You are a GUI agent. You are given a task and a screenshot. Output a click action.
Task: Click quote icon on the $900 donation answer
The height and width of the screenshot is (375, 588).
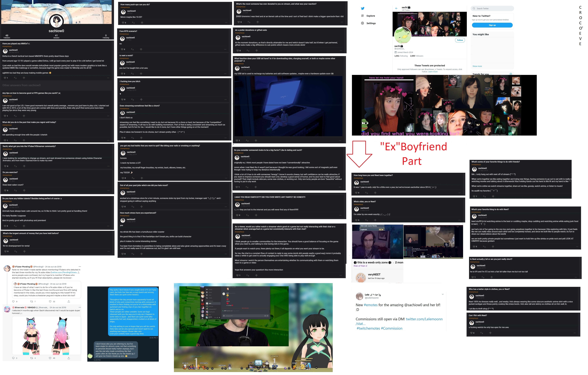249,22
